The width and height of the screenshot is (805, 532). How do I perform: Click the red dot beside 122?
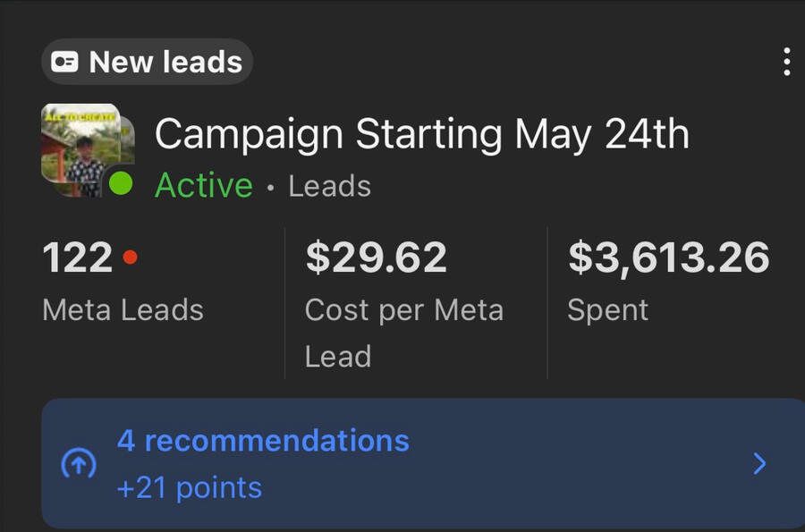click(130, 258)
